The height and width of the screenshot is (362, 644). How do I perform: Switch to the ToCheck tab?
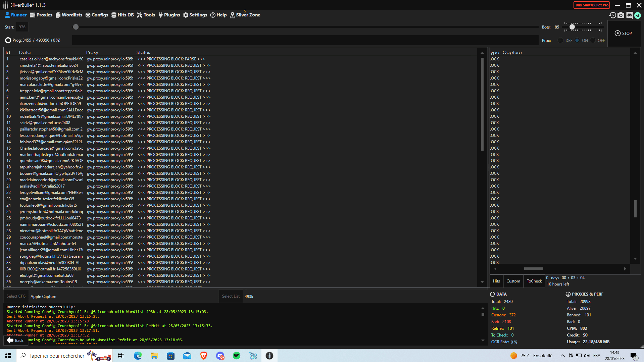534,281
